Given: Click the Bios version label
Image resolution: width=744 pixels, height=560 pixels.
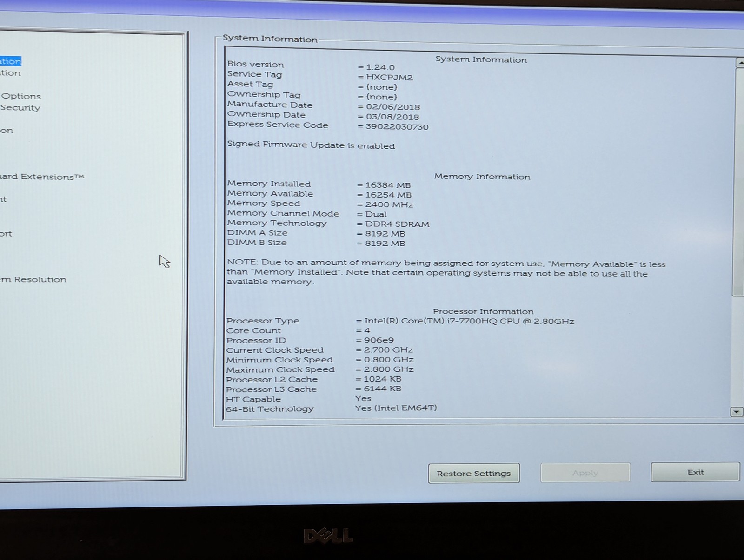Looking at the screenshot, I should [x=255, y=64].
